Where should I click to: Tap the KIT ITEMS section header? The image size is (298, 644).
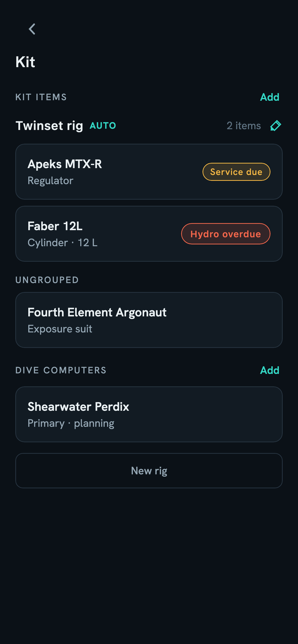pyautogui.click(x=41, y=97)
